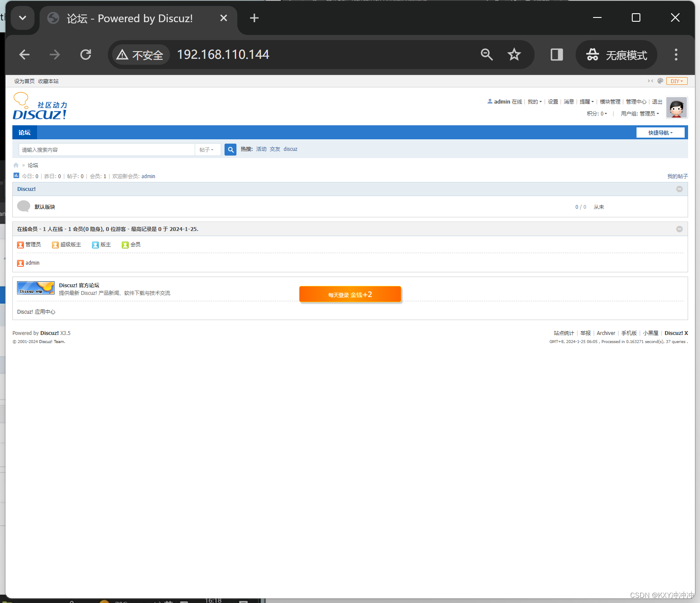This screenshot has width=700, height=603.
Task: Click 举报 in footer
Action: point(585,333)
